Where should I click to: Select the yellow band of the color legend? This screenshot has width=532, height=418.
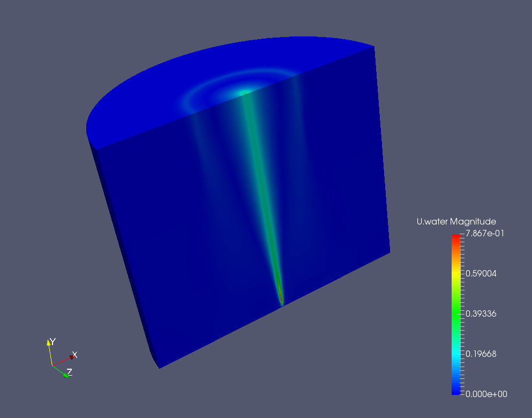point(455,273)
